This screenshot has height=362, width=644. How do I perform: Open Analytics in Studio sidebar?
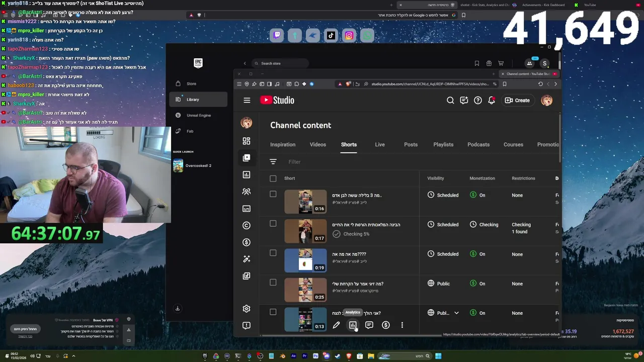[x=247, y=175]
